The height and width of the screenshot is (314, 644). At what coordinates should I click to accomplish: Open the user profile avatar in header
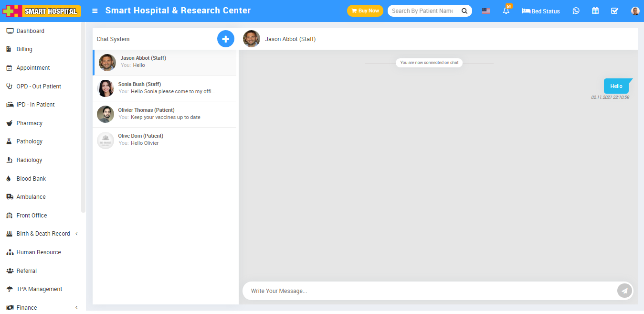[635, 11]
